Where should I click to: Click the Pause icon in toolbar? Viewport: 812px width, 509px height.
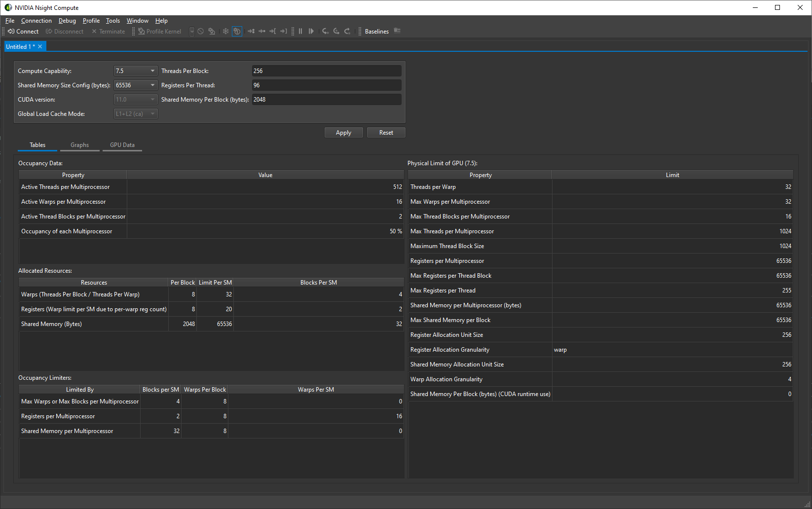300,31
